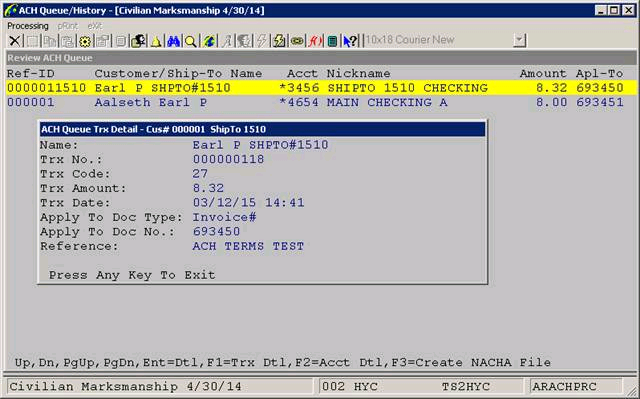
Task: Open the green calculator icon
Action: [x=332, y=41]
